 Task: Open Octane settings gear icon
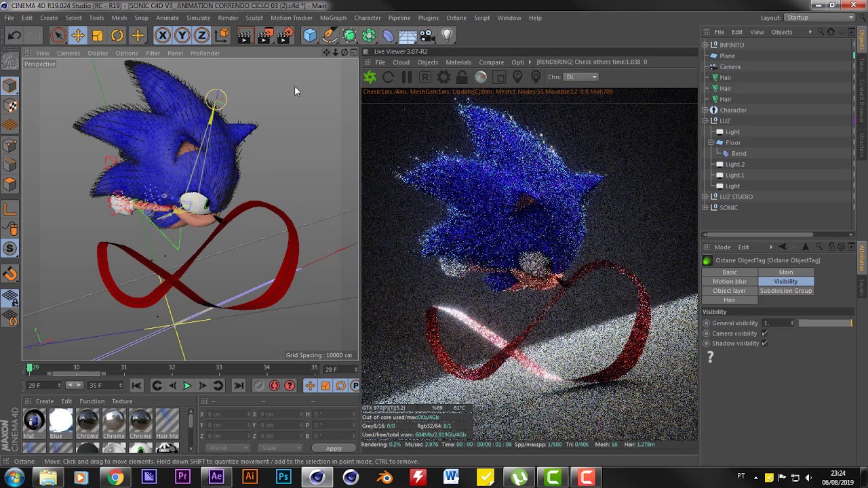click(x=443, y=77)
